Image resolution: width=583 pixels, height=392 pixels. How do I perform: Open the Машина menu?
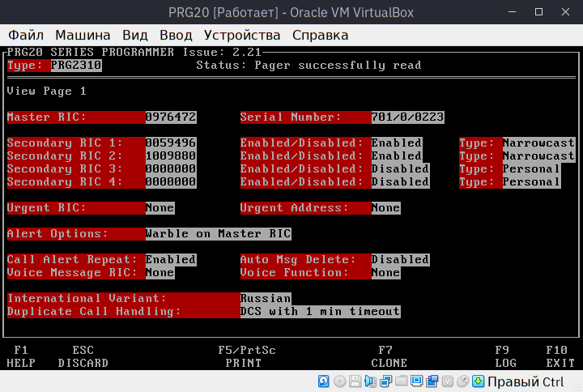83,35
